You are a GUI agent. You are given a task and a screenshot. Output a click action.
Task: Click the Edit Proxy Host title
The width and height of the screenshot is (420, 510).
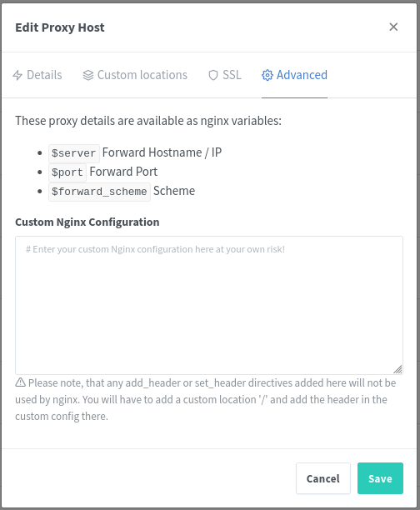tap(60, 27)
